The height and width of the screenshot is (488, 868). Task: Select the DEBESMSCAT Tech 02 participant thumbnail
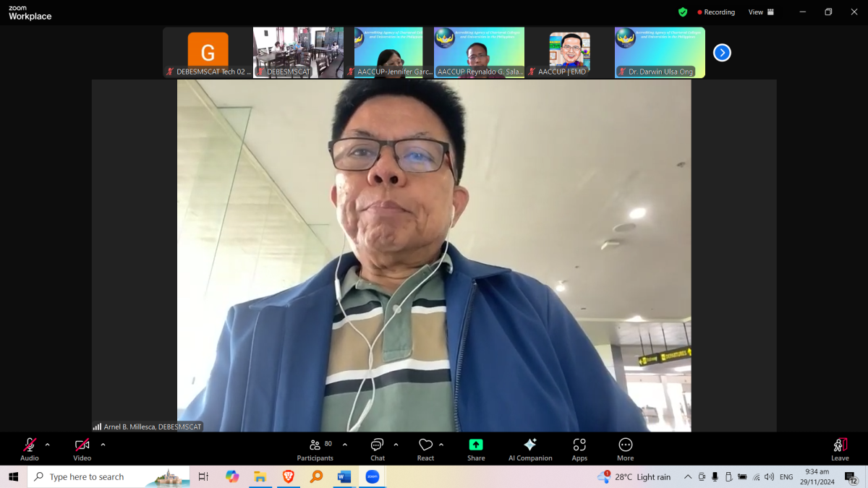(208, 53)
